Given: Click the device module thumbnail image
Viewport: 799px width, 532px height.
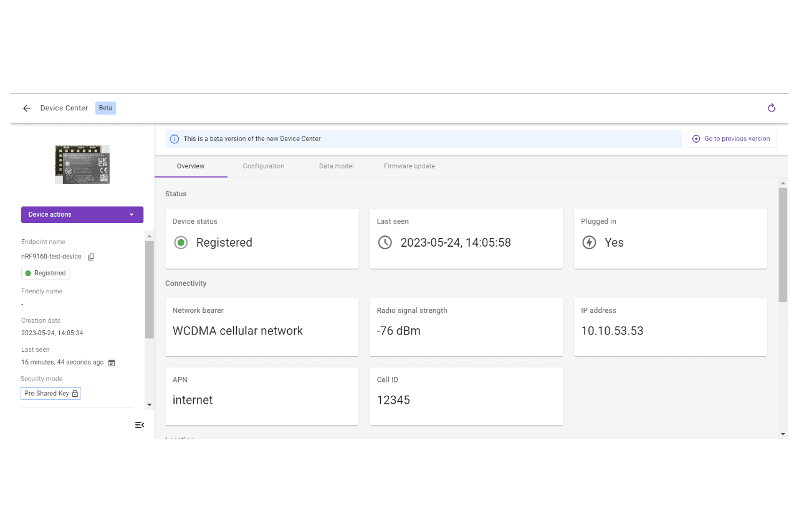Looking at the screenshot, I should coord(82,164).
